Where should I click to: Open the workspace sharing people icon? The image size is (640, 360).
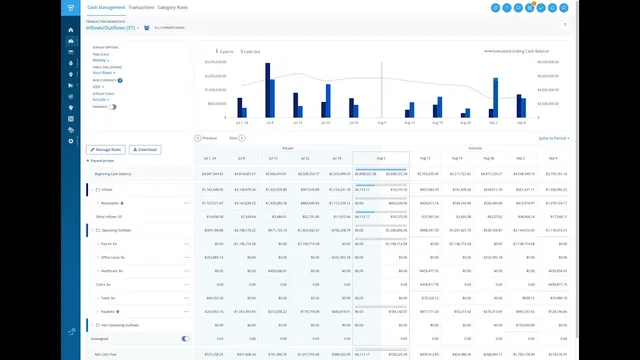(147, 28)
